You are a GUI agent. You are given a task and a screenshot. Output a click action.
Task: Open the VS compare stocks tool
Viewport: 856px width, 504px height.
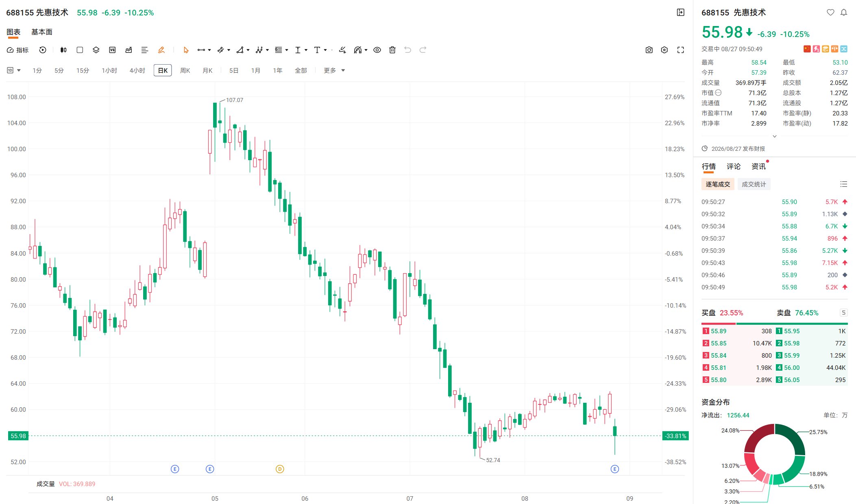click(x=113, y=50)
